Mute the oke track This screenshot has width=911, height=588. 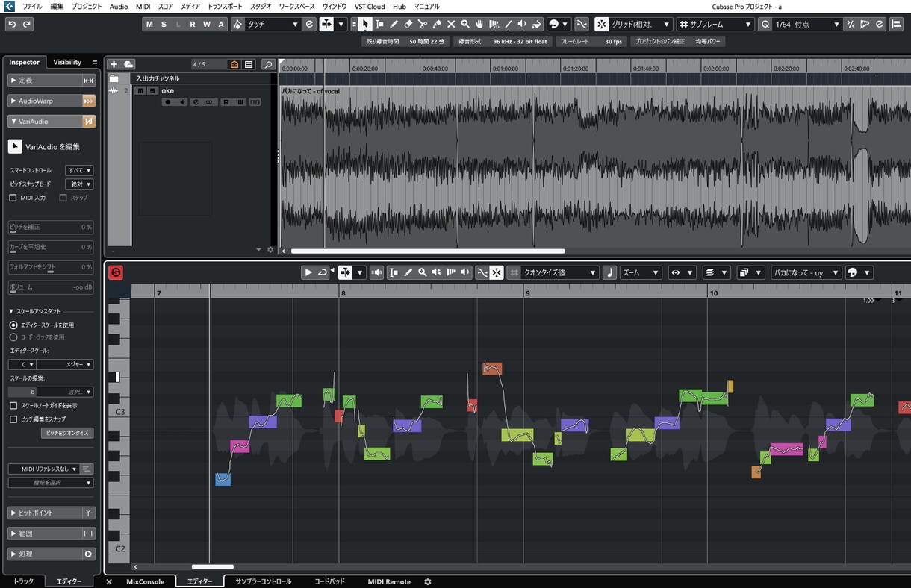click(140, 91)
